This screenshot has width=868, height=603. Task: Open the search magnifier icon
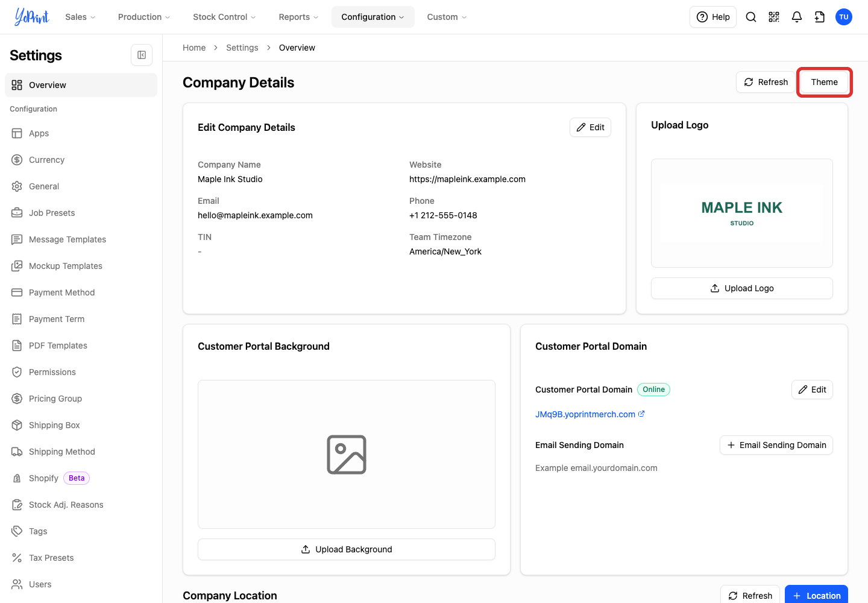[751, 17]
